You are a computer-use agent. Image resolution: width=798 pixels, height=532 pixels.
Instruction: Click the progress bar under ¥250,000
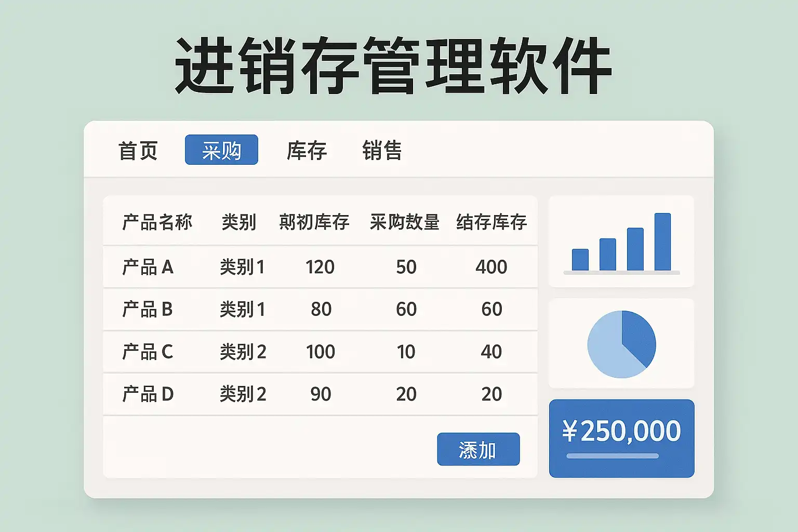[613, 456]
